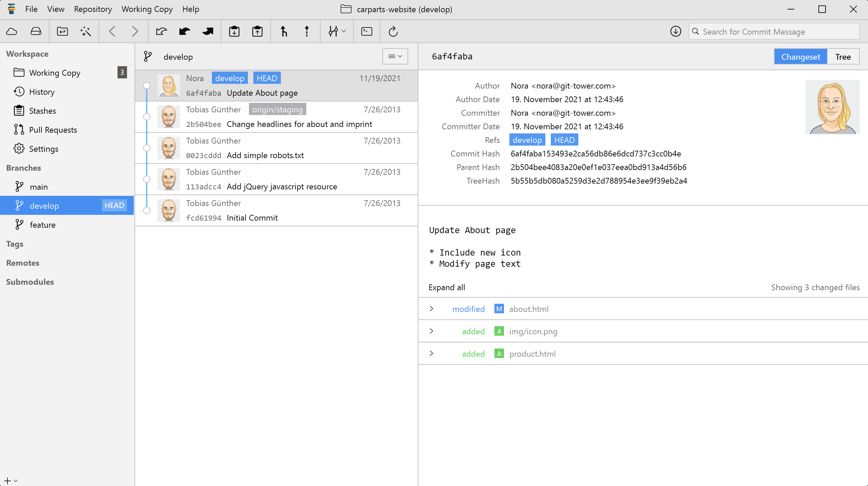Click the commit message search field
Viewport: 868px width, 486px height.
(x=774, y=32)
